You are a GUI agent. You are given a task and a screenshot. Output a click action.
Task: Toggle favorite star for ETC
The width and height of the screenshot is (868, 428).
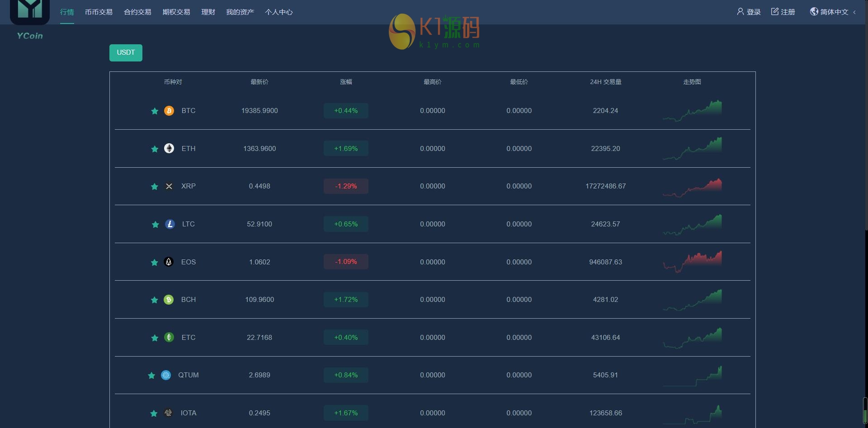(x=155, y=338)
